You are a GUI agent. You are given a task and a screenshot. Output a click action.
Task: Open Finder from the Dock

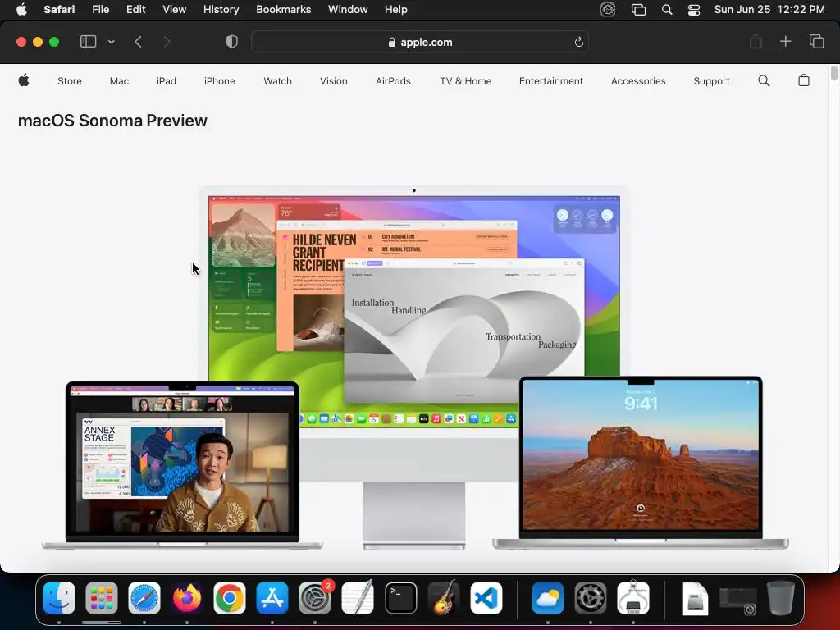[59, 597]
